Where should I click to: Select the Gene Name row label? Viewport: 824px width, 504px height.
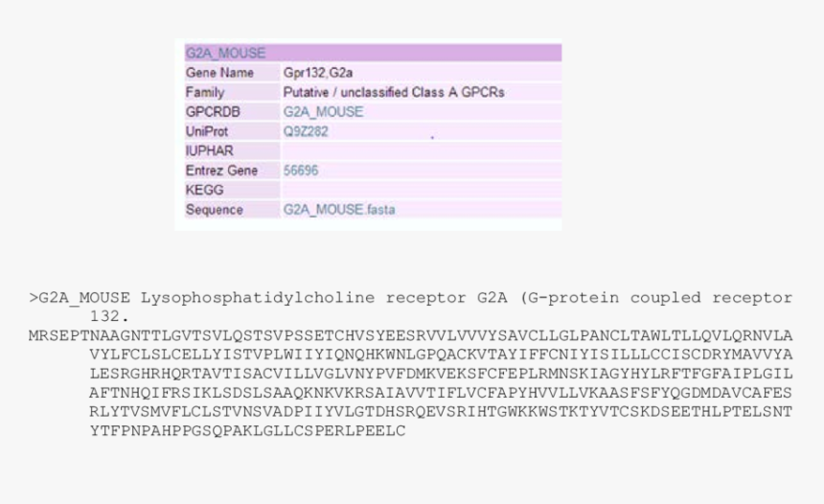[219, 73]
